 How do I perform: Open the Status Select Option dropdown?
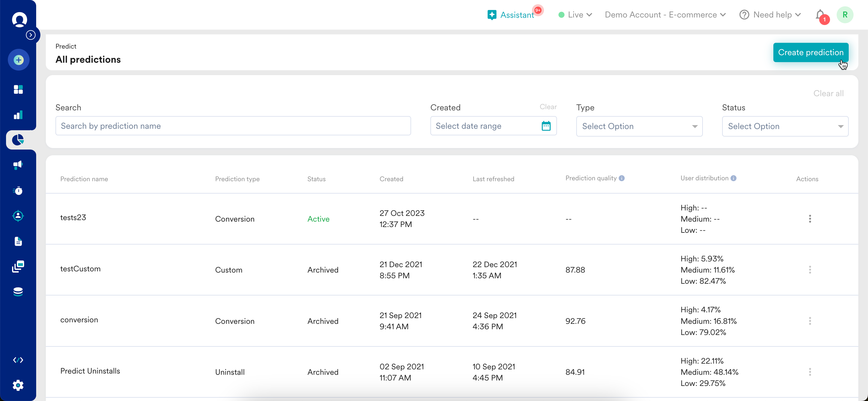(x=785, y=126)
